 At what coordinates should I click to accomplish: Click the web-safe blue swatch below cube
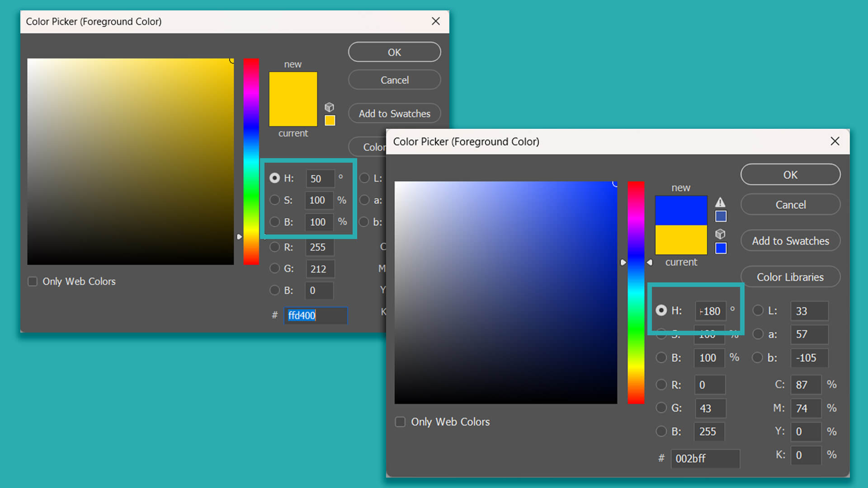(721, 248)
